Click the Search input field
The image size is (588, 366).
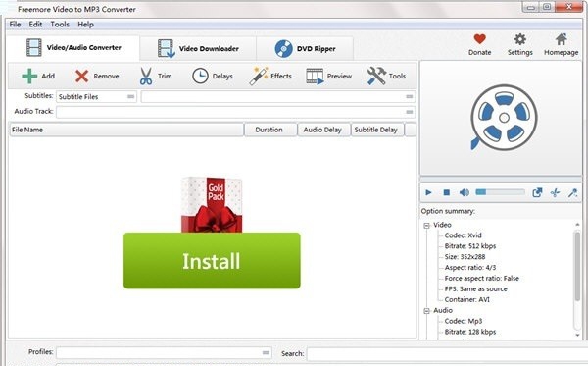click(x=447, y=353)
